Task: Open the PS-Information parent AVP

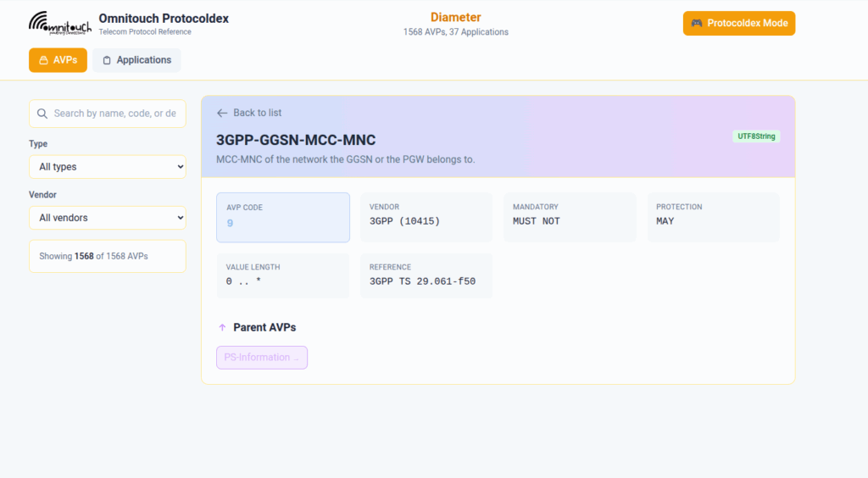Action: [261, 358]
